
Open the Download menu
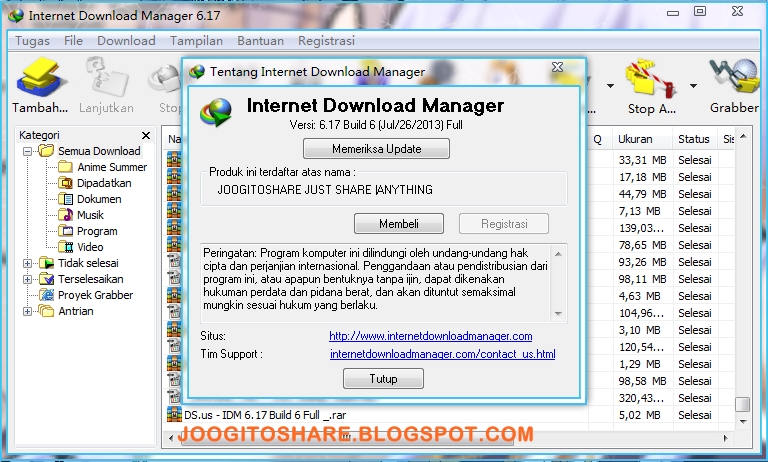tap(126, 41)
